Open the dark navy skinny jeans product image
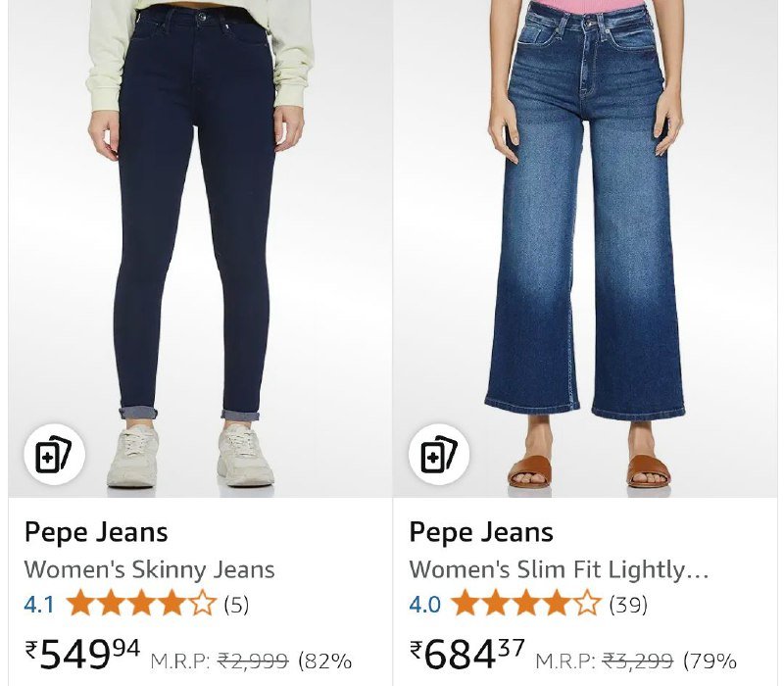Viewport: 784px width, 686px height. 200,249
